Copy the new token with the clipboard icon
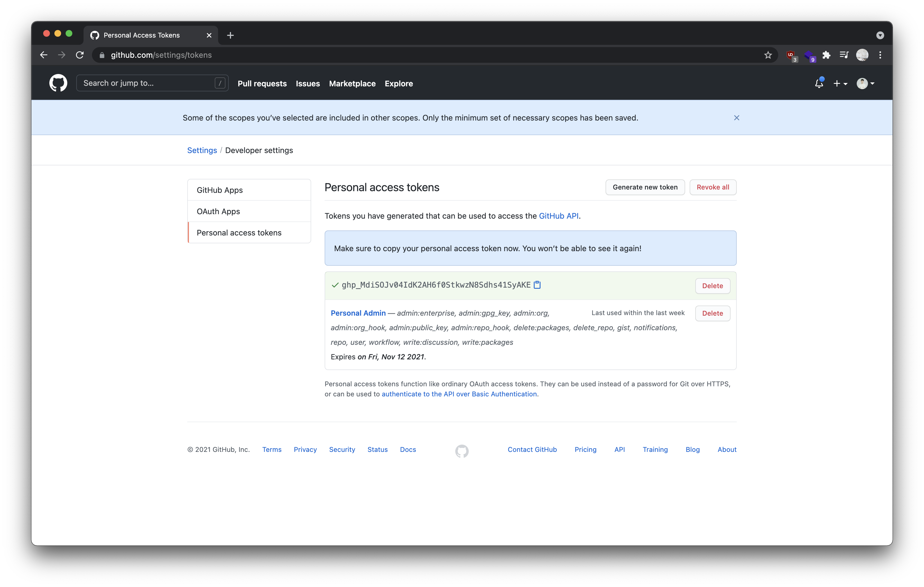Screen dimensions: 924x587 coord(537,285)
